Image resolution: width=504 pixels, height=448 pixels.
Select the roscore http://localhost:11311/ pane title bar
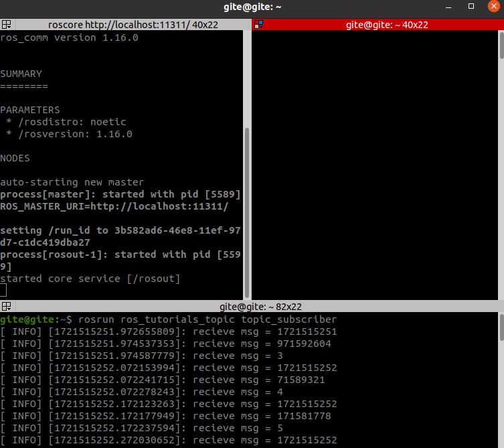(x=133, y=25)
